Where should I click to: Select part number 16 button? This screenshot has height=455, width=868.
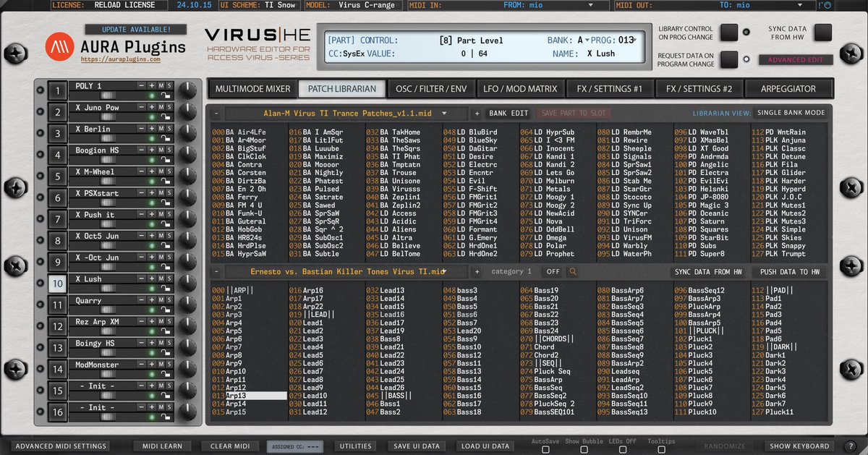57,413
